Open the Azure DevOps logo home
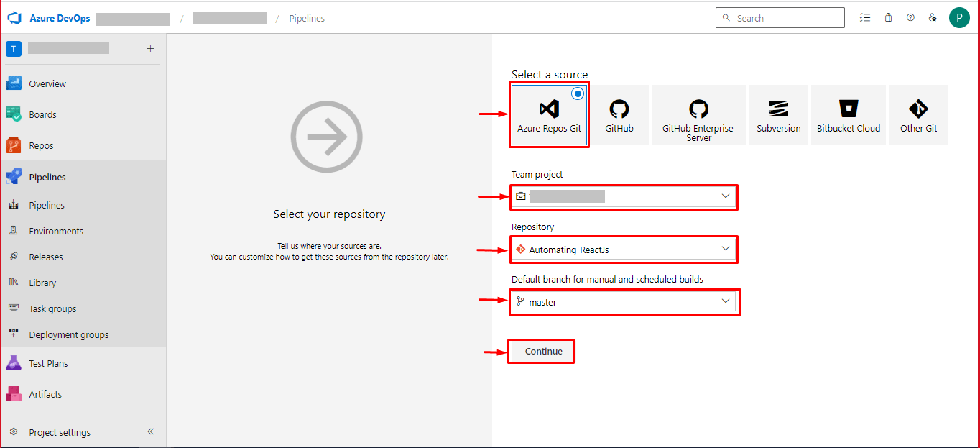This screenshot has height=448, width=980. click(50, 18)
